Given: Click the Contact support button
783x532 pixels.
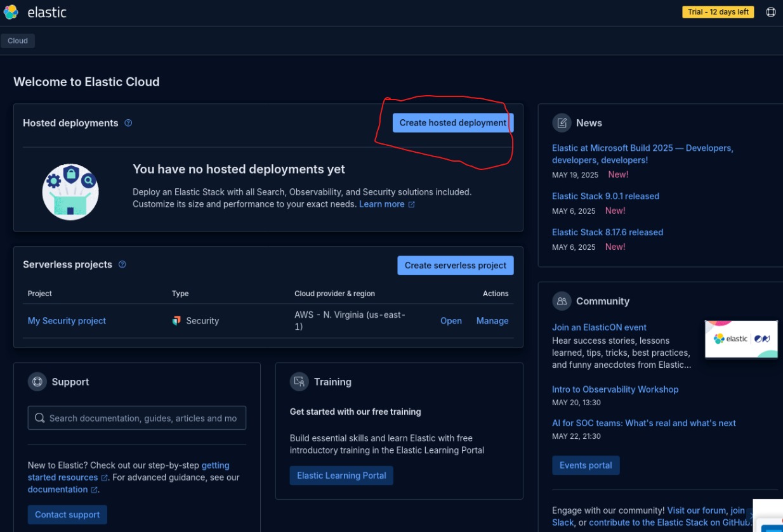Looking at the screenshot, I should pyautogui.click(x=67, y=515).
